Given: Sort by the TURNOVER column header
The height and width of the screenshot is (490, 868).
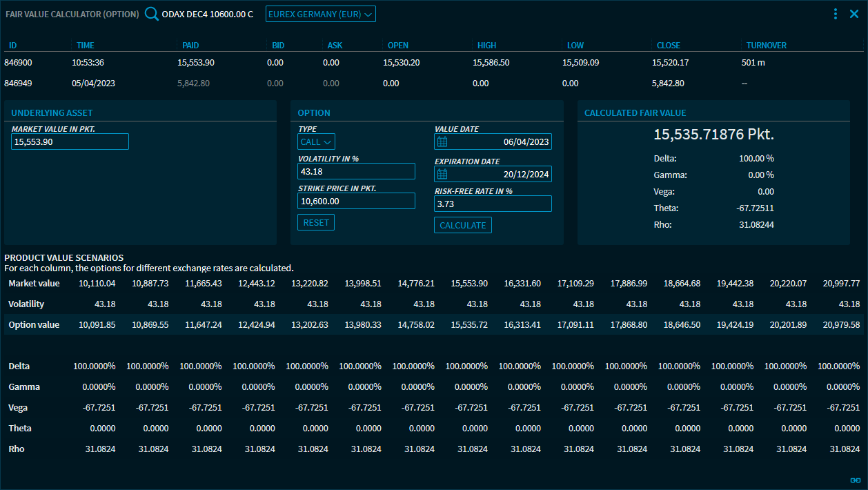Looking at the screenshot, I should (x=766, y=46).
